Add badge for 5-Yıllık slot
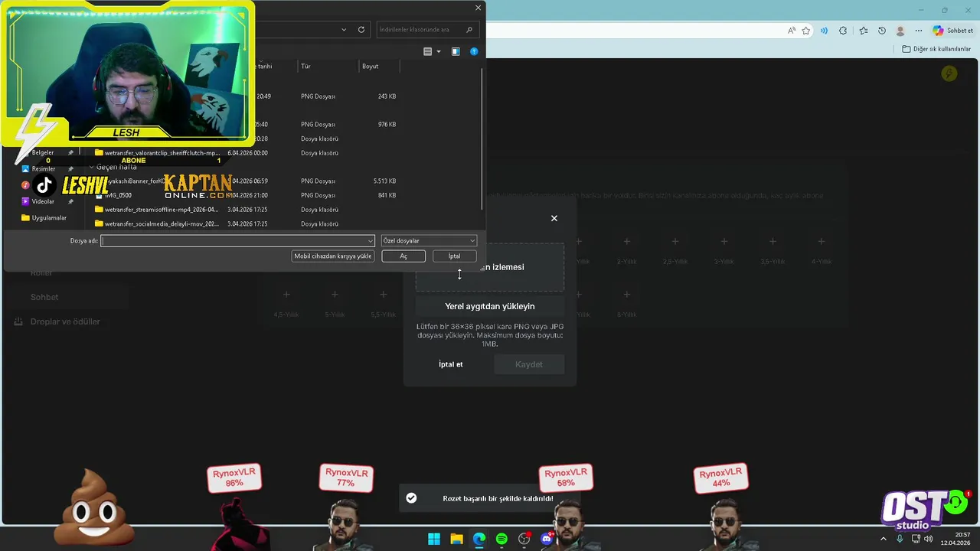980x551 pixels. click(335, 295)
